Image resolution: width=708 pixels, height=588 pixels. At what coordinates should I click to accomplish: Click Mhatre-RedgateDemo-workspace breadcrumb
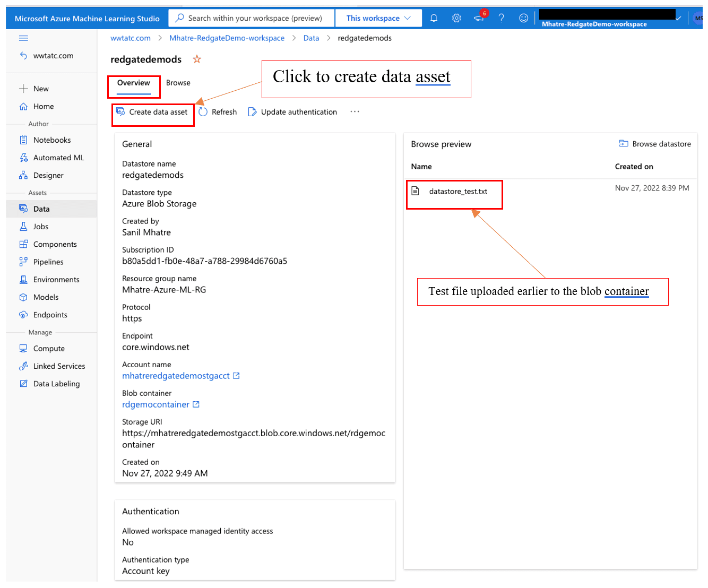point(227,38)
